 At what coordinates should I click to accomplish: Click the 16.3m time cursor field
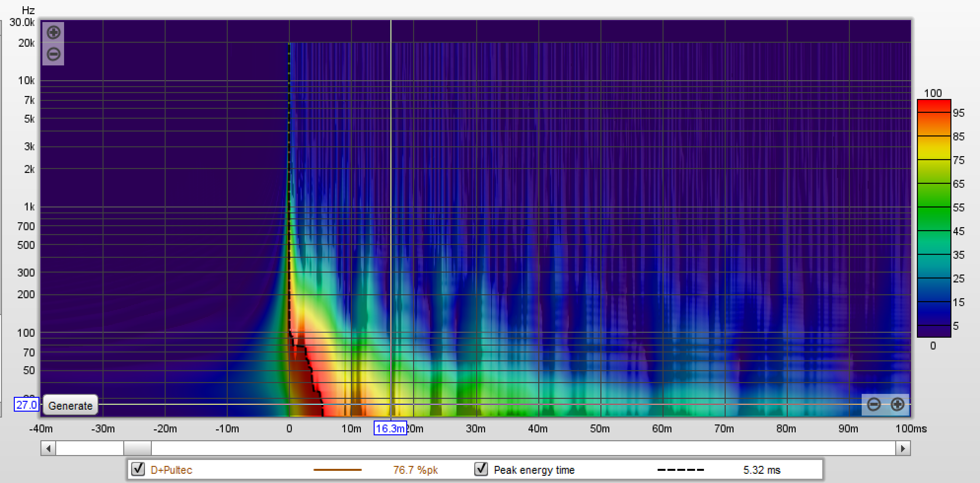tap(390, 428)
